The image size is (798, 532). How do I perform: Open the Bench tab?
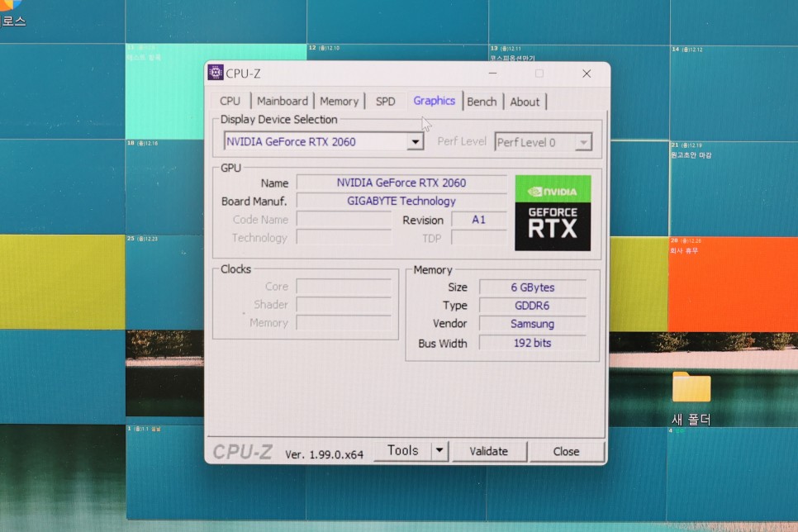[x=482, y=102]
